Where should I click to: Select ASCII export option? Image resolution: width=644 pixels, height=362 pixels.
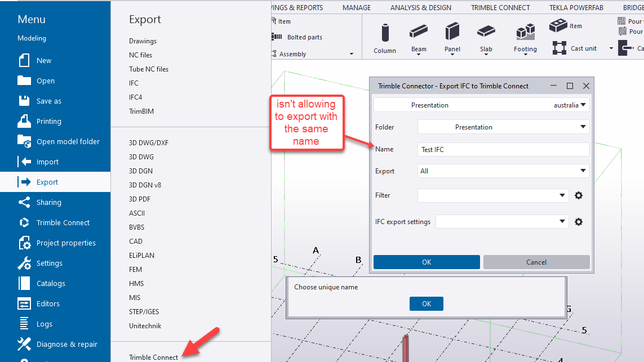[x=137, y=213]
